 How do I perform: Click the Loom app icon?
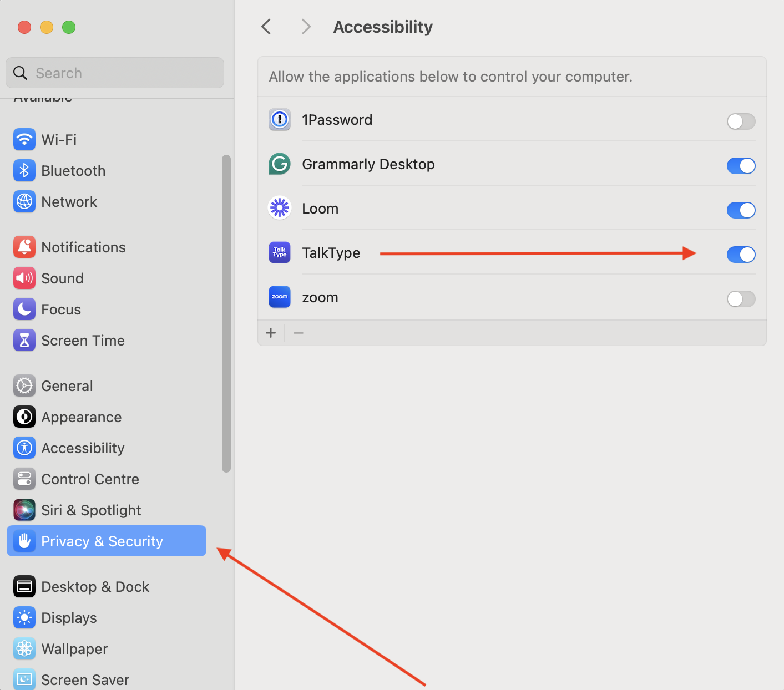[x=280, y=209]
